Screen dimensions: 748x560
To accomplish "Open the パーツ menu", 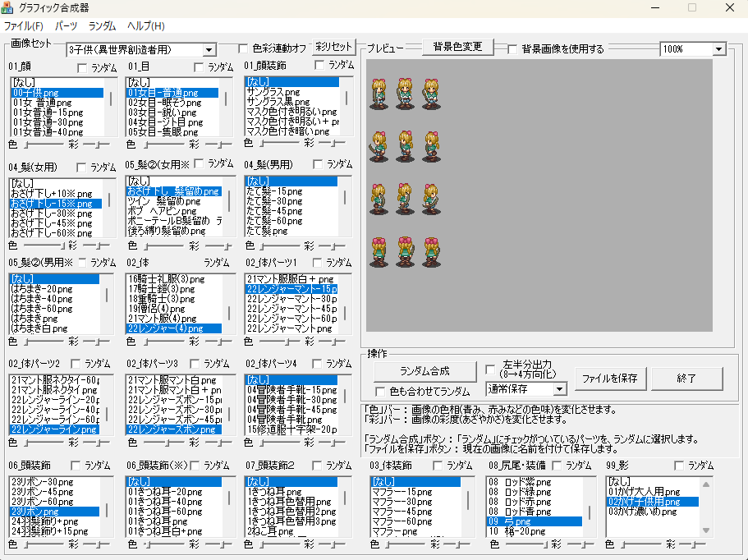I will click(66, 26).
